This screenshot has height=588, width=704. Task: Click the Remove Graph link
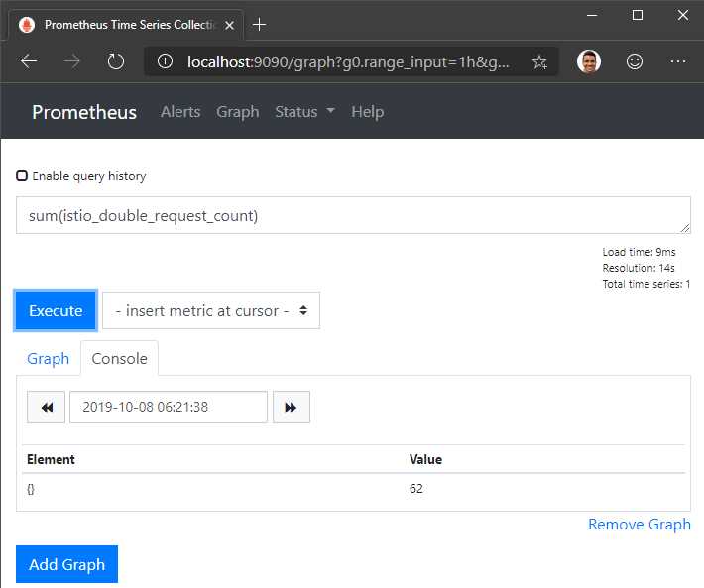point(640,524)
